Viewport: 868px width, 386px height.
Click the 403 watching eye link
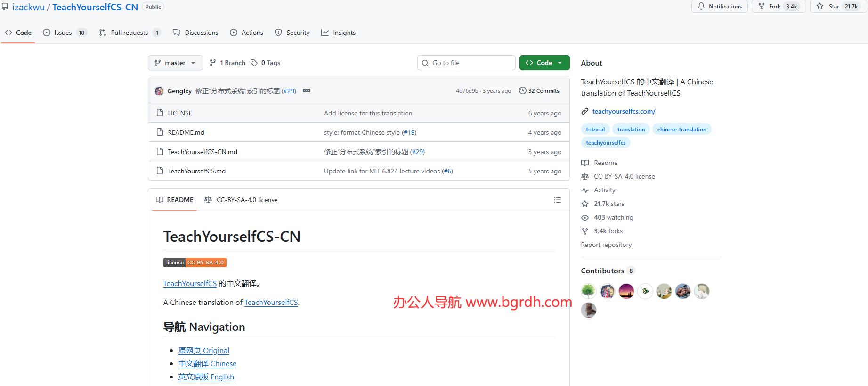coord(613,217)
